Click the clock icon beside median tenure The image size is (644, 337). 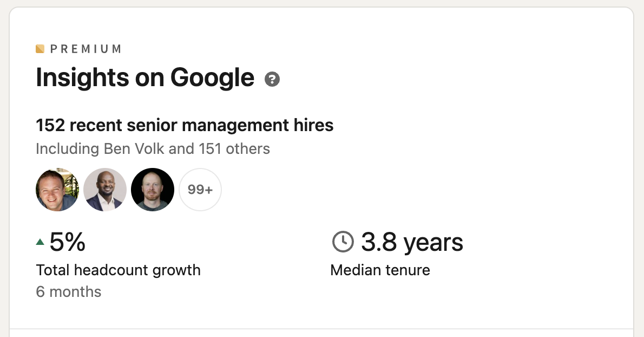(x=342, y=242)
